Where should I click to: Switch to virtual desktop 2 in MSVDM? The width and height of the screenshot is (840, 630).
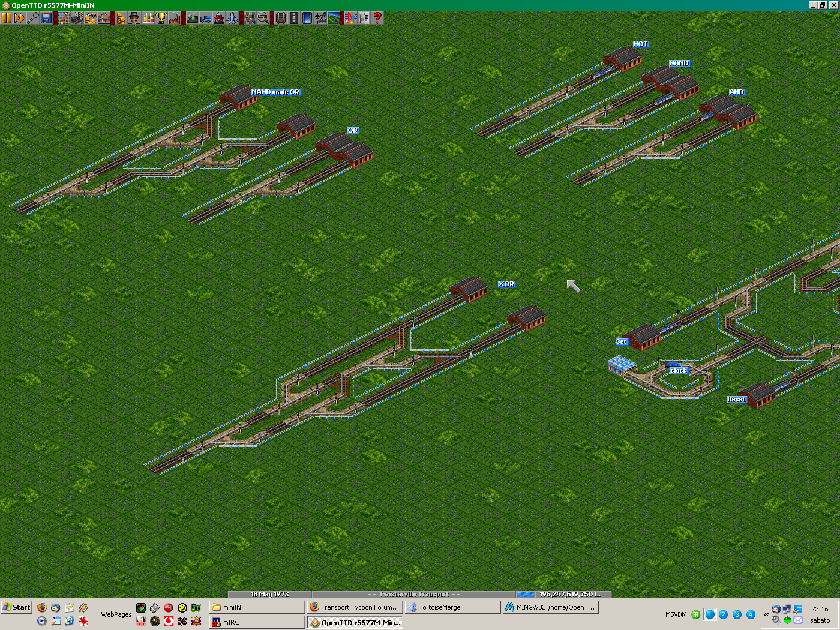tap(723, 614)
